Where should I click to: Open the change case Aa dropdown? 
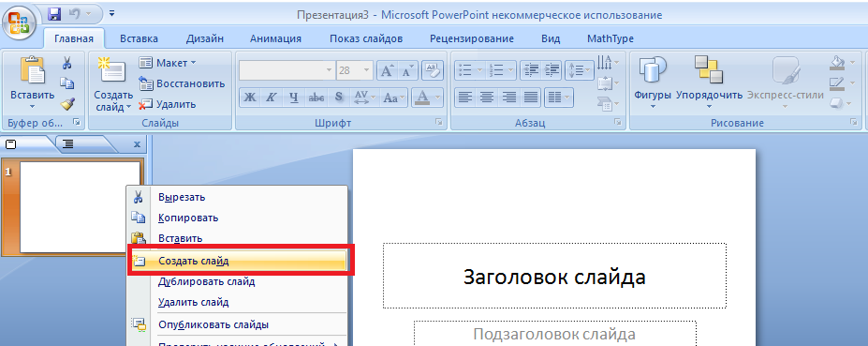point(393,98)
